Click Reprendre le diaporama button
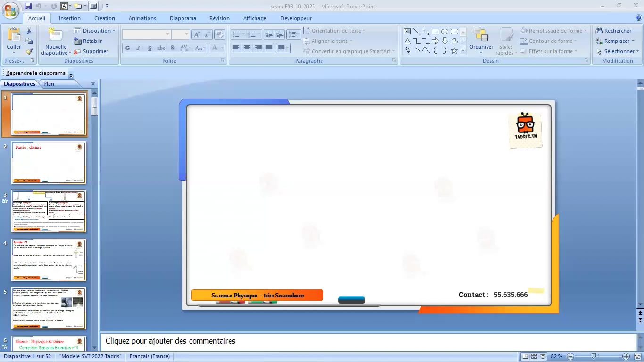 tap(36, 73)
